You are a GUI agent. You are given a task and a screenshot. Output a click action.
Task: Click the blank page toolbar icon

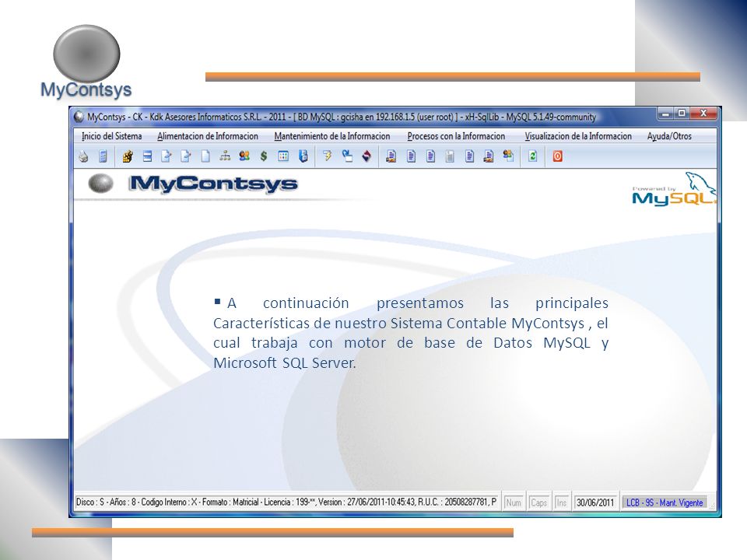click(x=205, y=156)
